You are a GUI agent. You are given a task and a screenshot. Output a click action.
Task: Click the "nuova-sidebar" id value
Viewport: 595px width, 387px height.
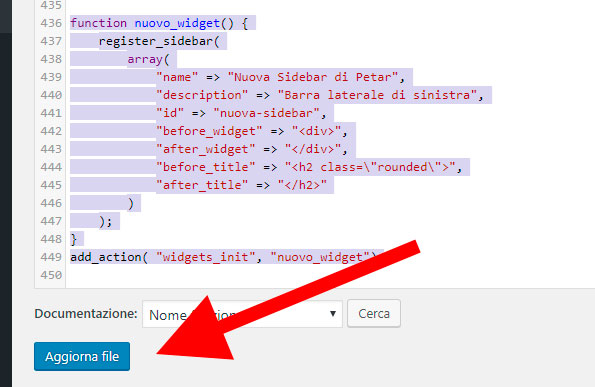pos(266,113)
